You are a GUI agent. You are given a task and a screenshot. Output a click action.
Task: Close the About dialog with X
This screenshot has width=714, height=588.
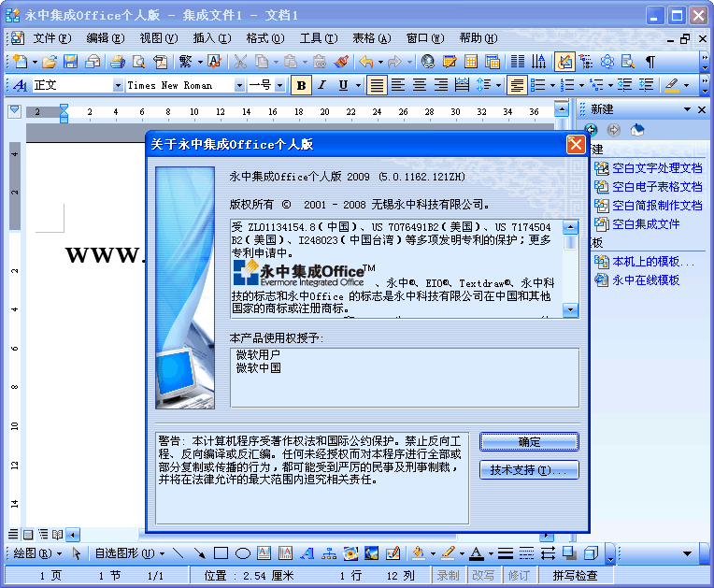[576, 145]
